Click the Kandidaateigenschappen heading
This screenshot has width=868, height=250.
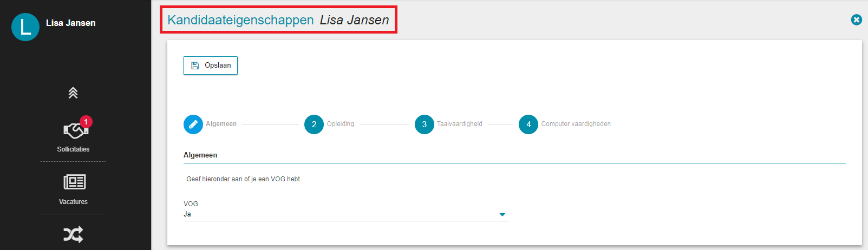click(240, 20)
